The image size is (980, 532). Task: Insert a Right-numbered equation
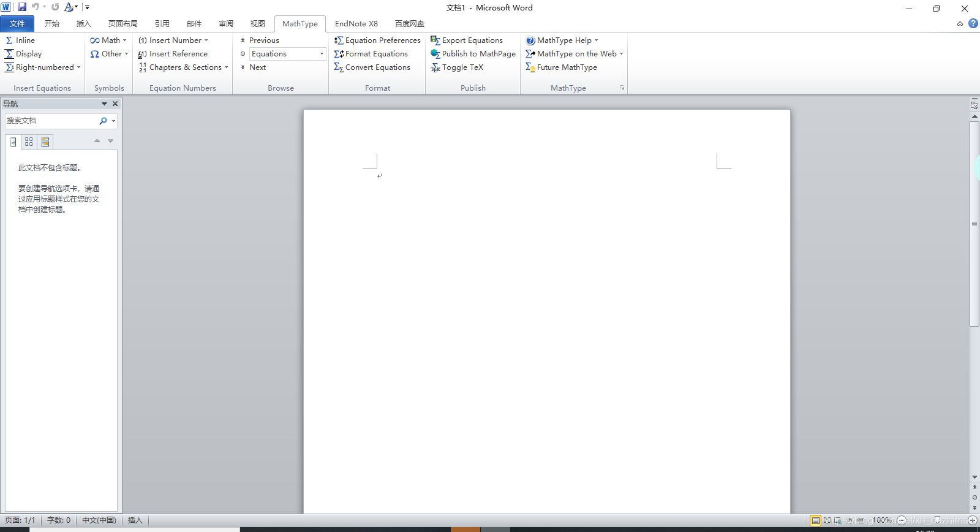[x=43, y=67]
